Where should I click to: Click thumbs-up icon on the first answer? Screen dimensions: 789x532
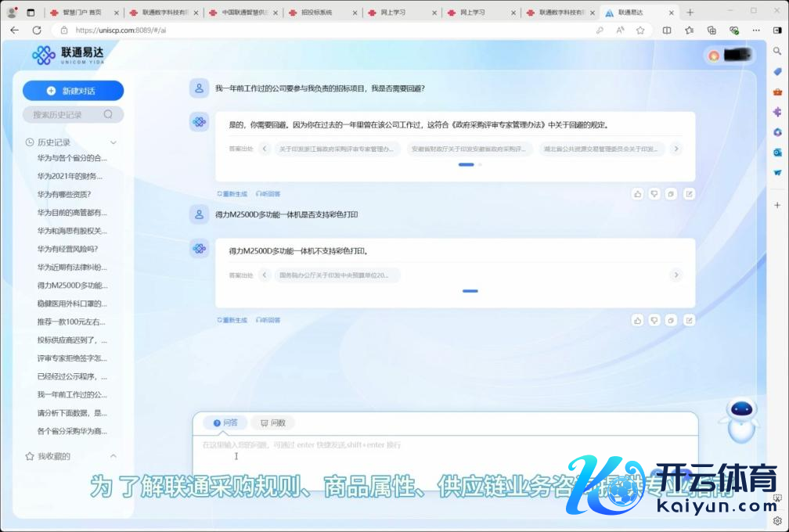(637, 194)
